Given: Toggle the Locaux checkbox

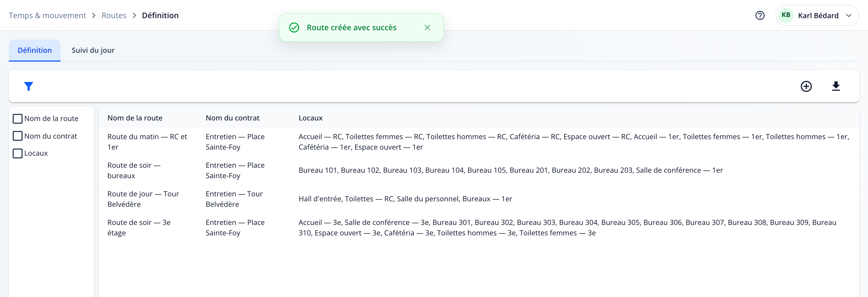Looking at the screenshot, I should coord(18,153).
